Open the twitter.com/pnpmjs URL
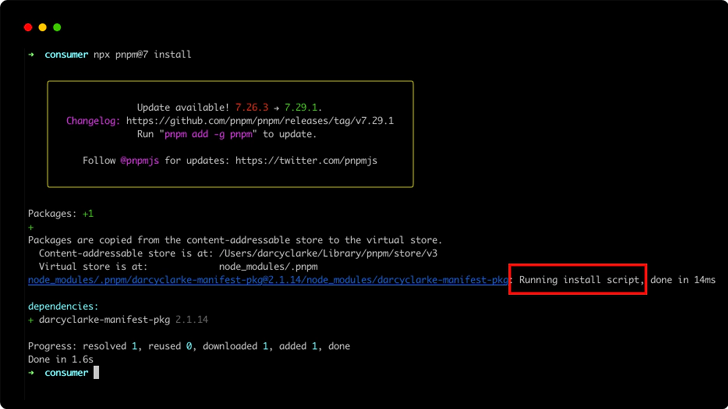 (x=306, y=160)
